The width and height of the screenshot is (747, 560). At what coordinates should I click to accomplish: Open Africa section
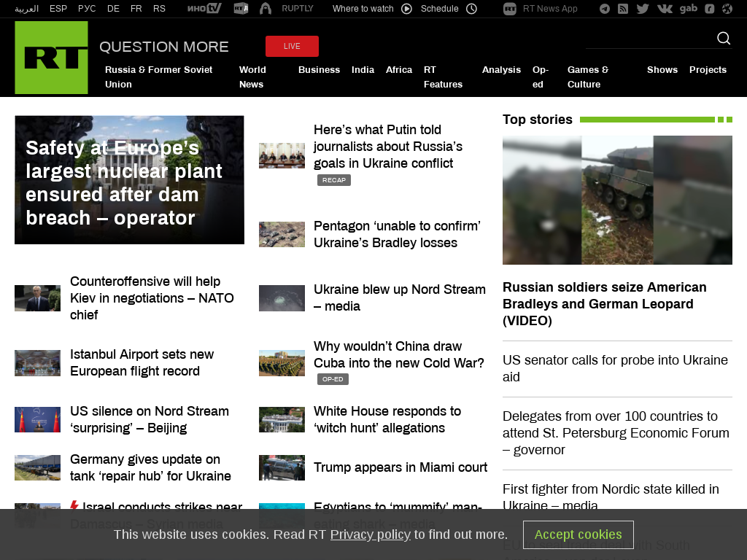pyautogui.click(x=399, y=69)
